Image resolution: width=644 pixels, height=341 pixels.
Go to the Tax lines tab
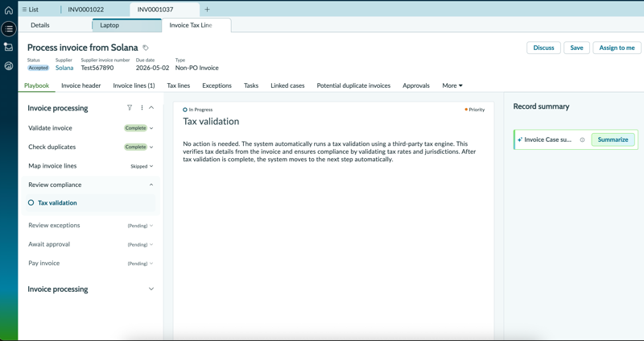click(178, 85)
